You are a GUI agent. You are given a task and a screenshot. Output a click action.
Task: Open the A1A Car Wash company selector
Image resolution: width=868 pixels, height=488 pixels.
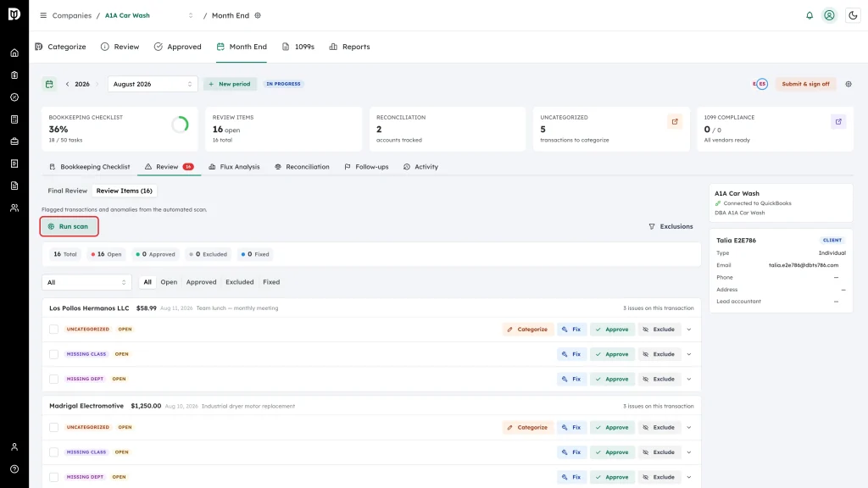click(149, 15)
